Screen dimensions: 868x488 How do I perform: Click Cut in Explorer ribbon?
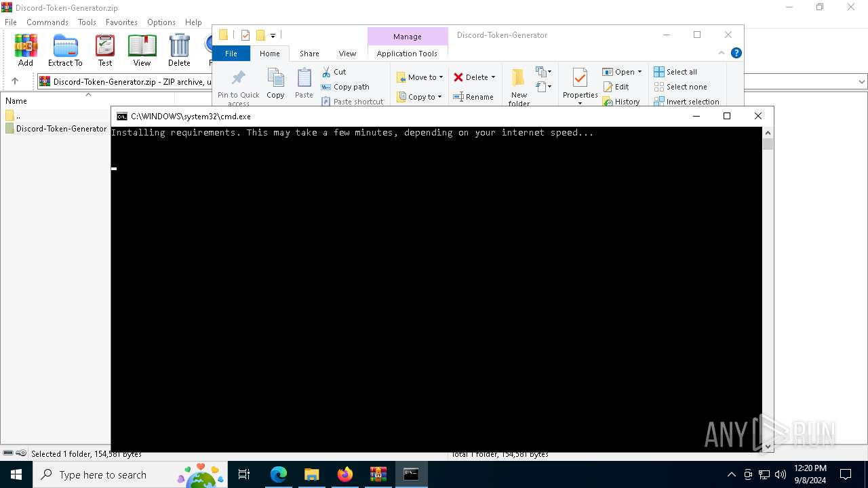click(334, 72)
